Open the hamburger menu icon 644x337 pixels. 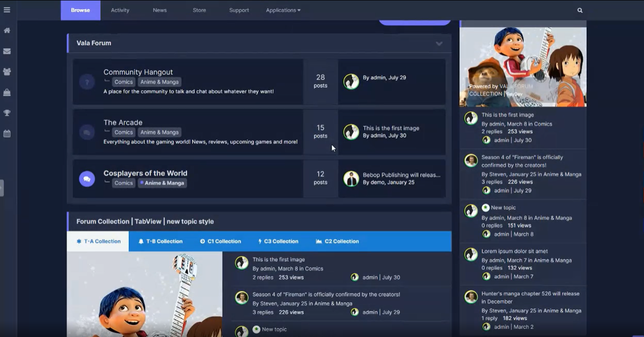coord(7,10)
